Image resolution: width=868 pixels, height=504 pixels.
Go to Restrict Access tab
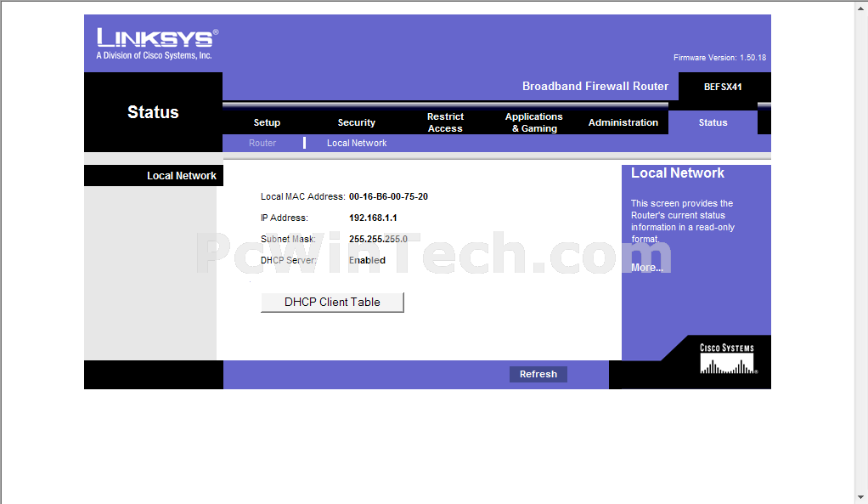coord(445,122)
